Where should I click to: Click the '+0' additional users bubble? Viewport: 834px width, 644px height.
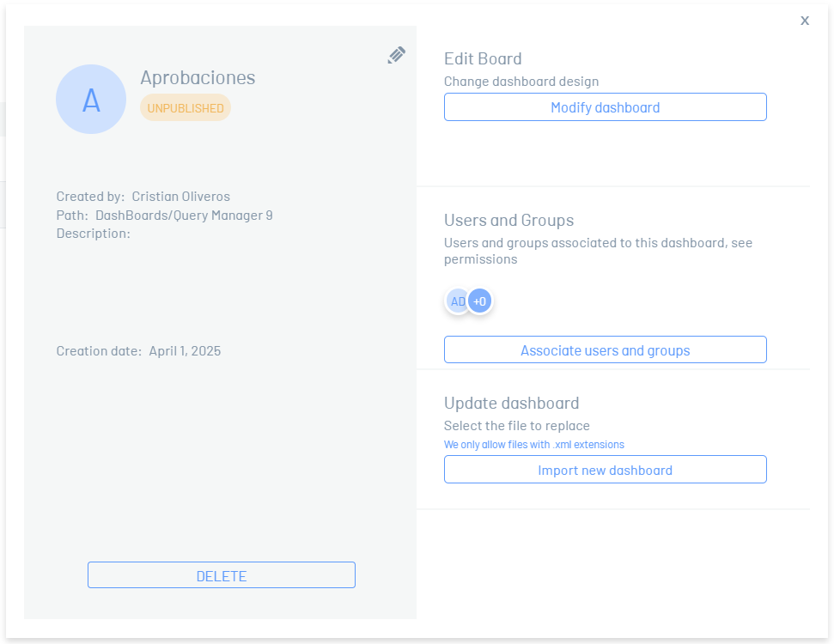480,301
